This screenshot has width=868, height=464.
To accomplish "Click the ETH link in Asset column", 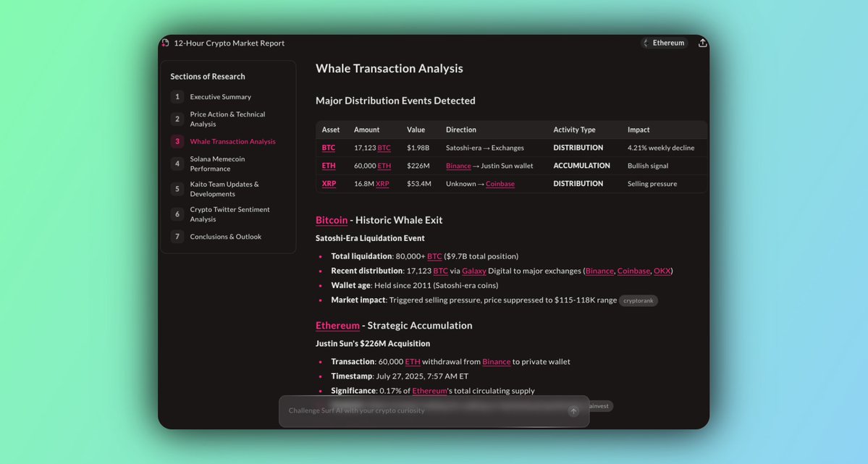I will (328, 166).
